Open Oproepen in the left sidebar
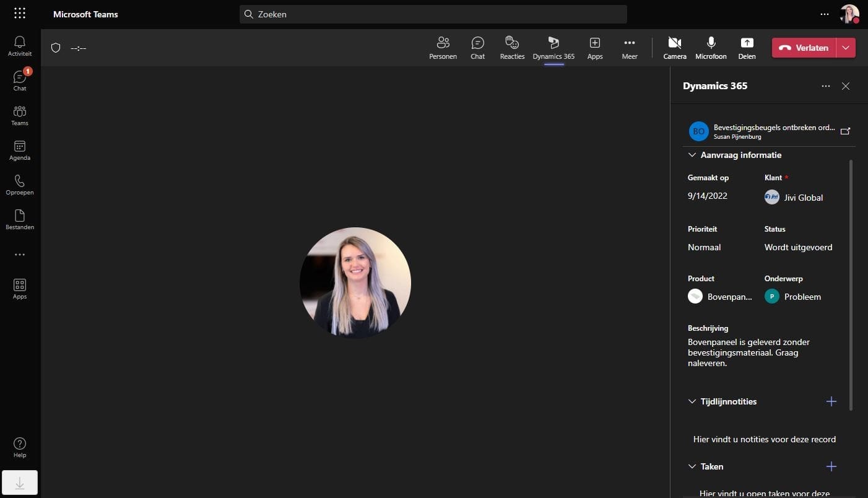Image resolution: width=868 pixels, height=498 pixels. coord(20,185)
